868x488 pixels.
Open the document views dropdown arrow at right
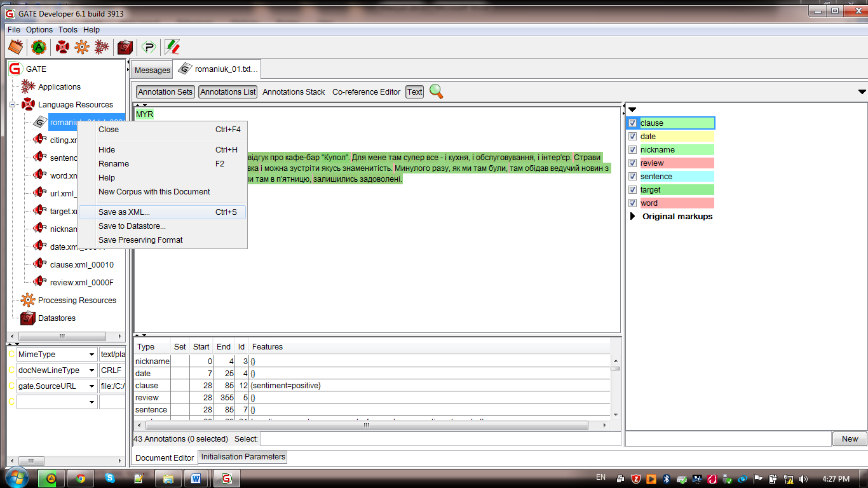(x=862, y=91)
